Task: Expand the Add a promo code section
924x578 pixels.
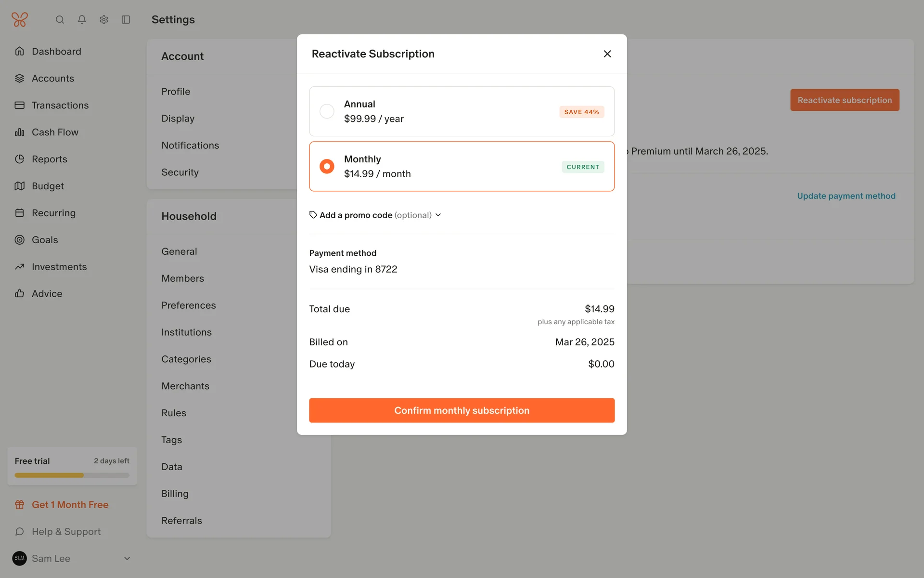Action: click(376, 215)
